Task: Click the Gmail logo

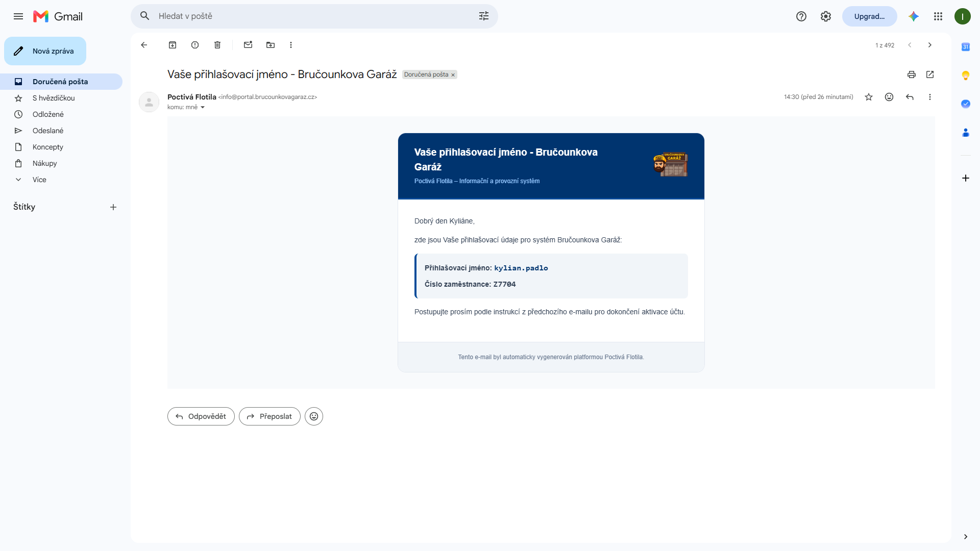Action: pyautogui.click(x=58, y=16)
